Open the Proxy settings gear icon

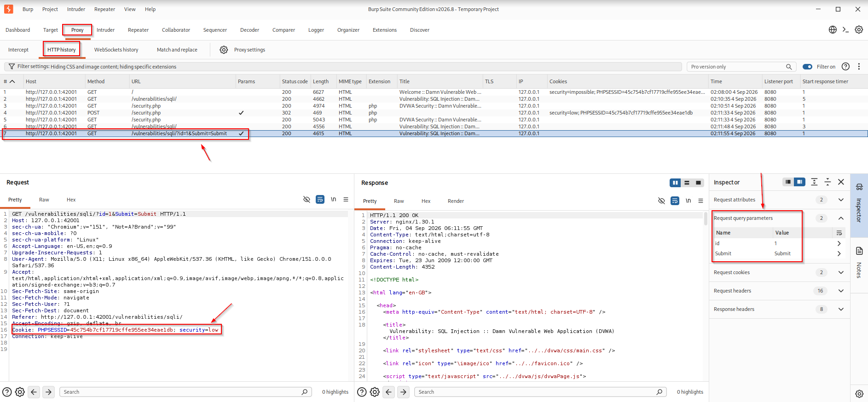[x=224, y=50]
